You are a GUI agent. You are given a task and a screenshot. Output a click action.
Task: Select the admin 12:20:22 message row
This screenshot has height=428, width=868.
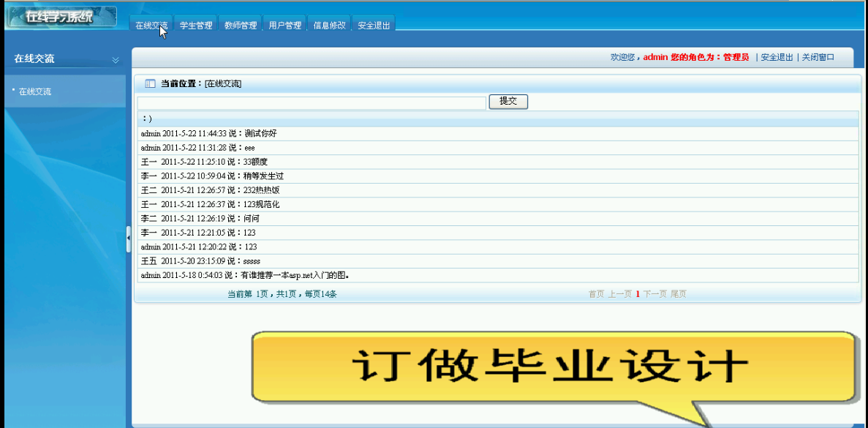pos(498,247)
